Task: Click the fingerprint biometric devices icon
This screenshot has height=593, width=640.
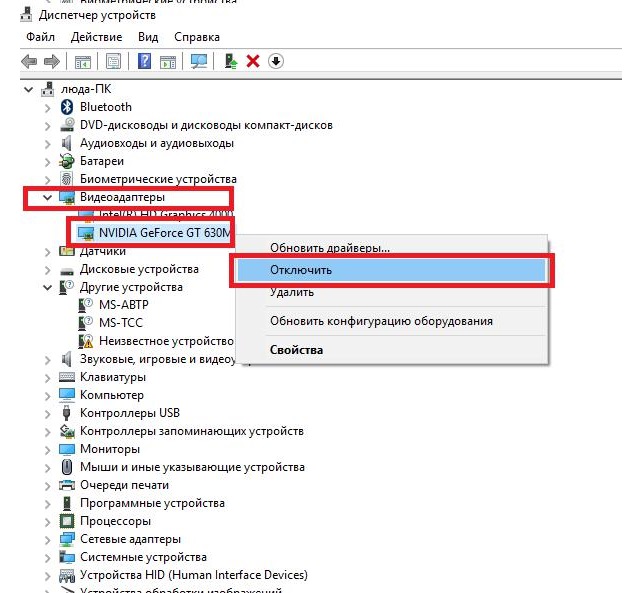Action: (x=67, y=179)
